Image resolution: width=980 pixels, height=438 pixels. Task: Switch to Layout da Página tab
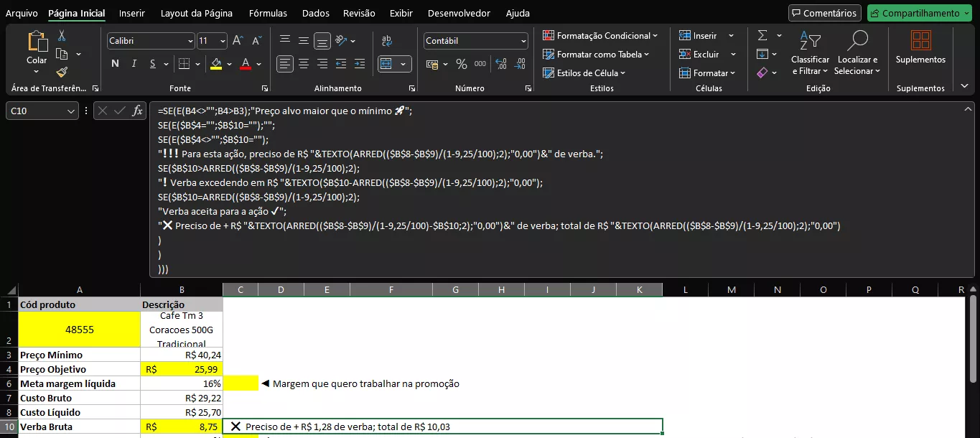(197, 13)
